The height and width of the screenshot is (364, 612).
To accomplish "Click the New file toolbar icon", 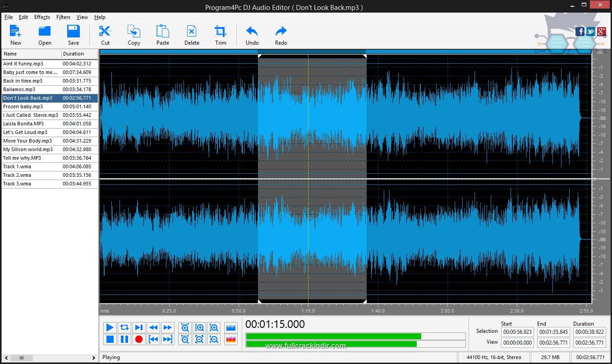I will point(16,35).
